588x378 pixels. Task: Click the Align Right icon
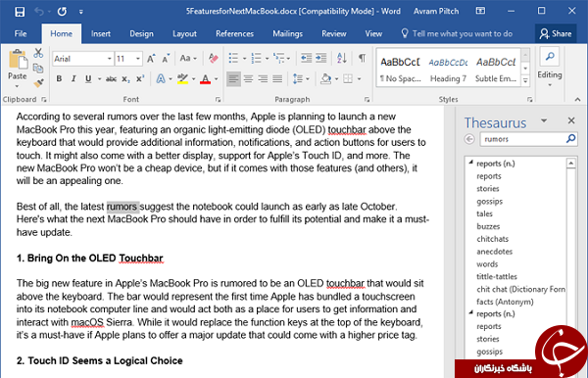263,79
